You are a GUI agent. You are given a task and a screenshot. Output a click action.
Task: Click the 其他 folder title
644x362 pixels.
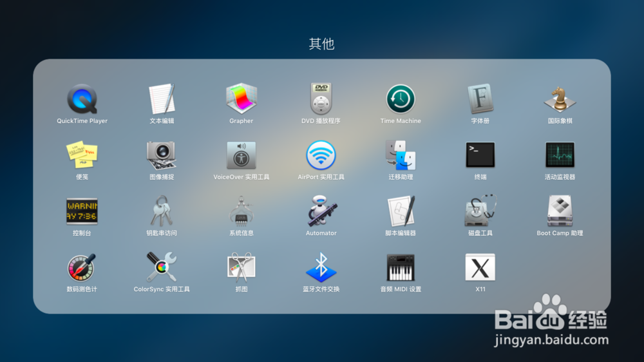pos(321,44)
